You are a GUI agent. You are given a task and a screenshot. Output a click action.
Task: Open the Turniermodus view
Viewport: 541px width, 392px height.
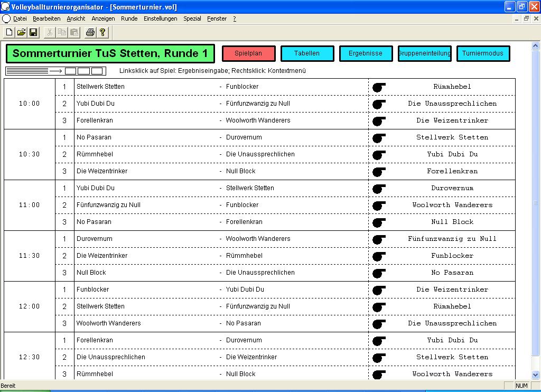pyautogui.click(x=483, y=53)
